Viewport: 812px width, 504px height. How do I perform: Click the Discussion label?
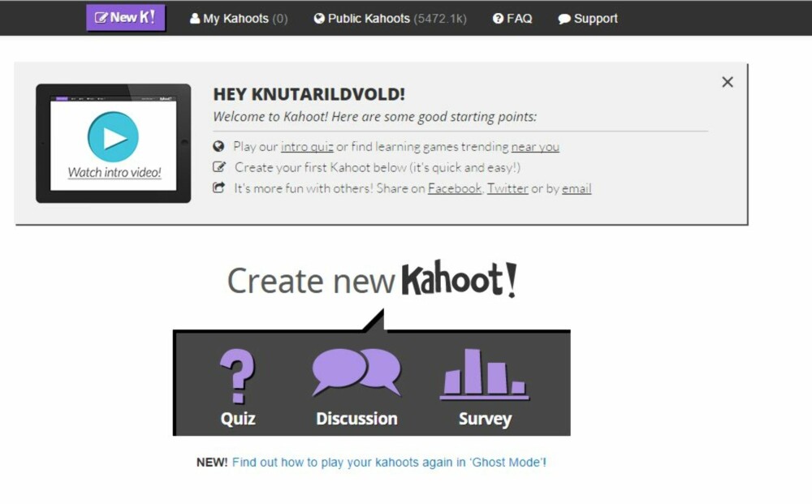(356, 418)
